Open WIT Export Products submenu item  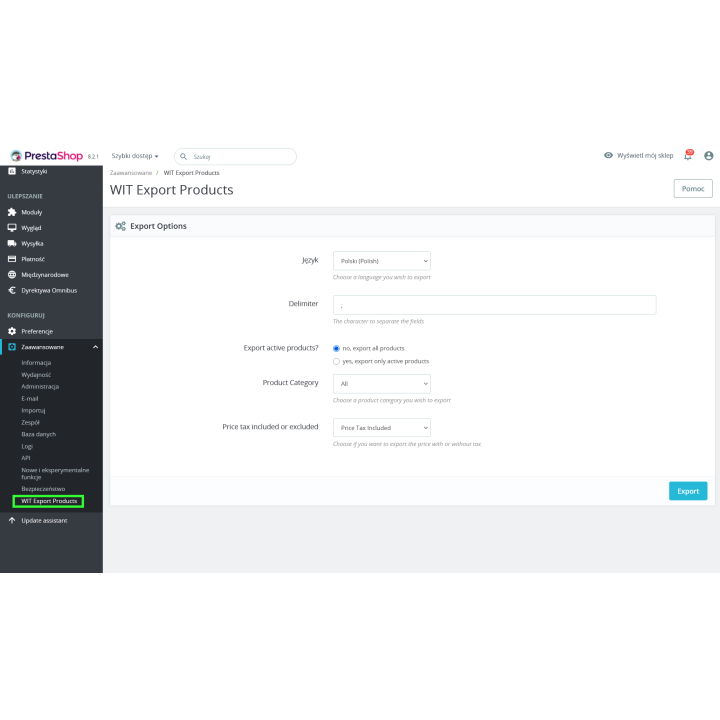click(49, 501)
